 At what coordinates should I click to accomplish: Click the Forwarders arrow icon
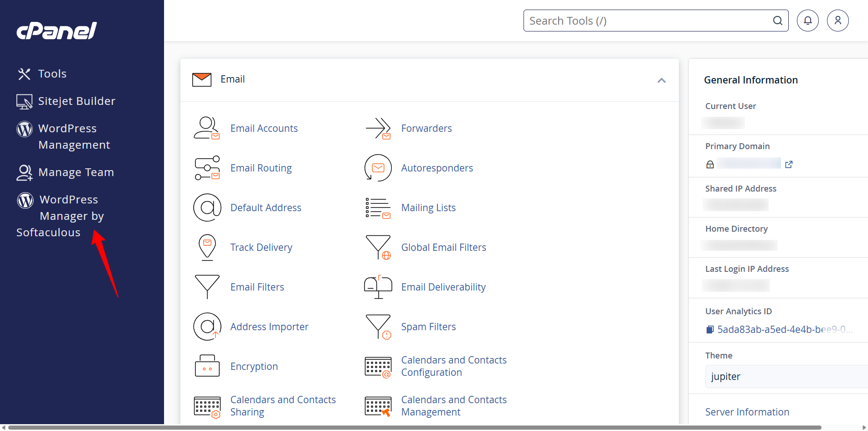tap(378, 128)
